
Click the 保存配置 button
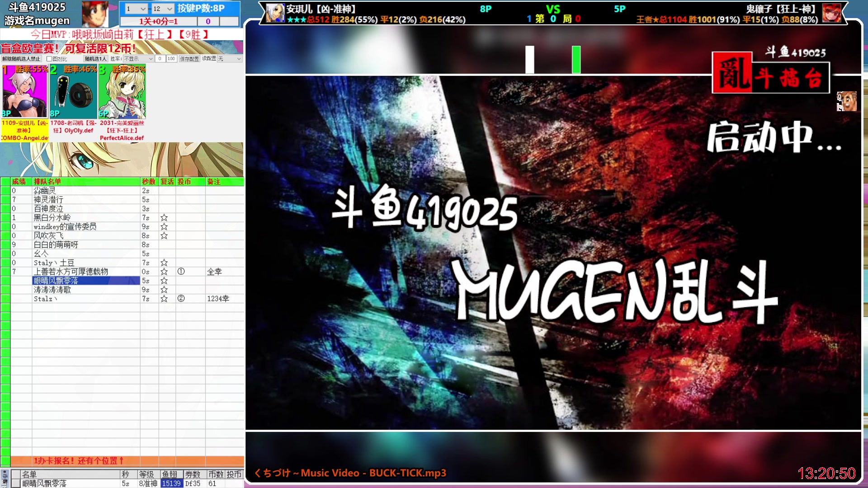[189, 59]
